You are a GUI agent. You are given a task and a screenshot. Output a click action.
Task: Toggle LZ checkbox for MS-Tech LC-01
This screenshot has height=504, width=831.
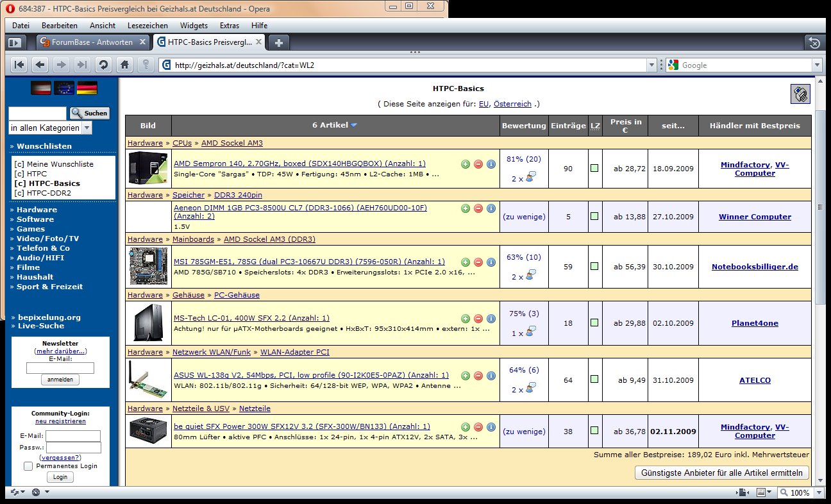[x=594, y=323]
